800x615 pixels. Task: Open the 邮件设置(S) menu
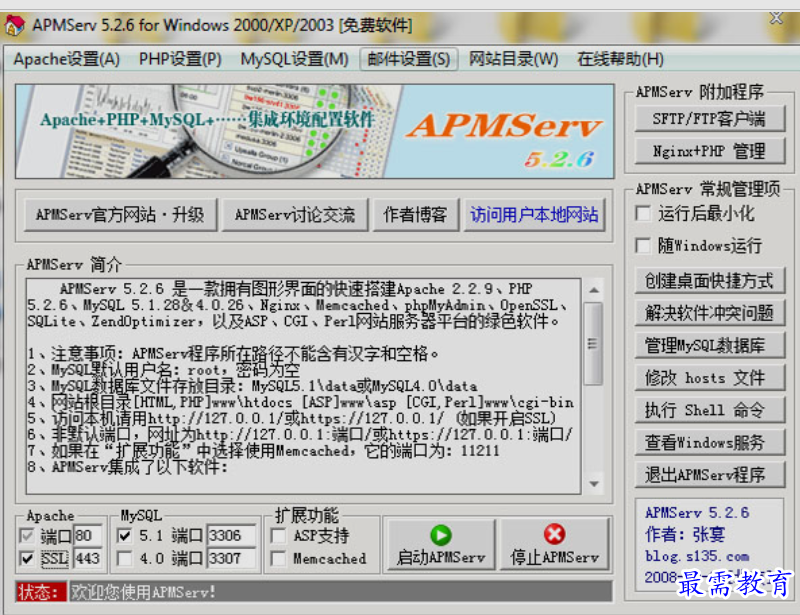(409, 59)
